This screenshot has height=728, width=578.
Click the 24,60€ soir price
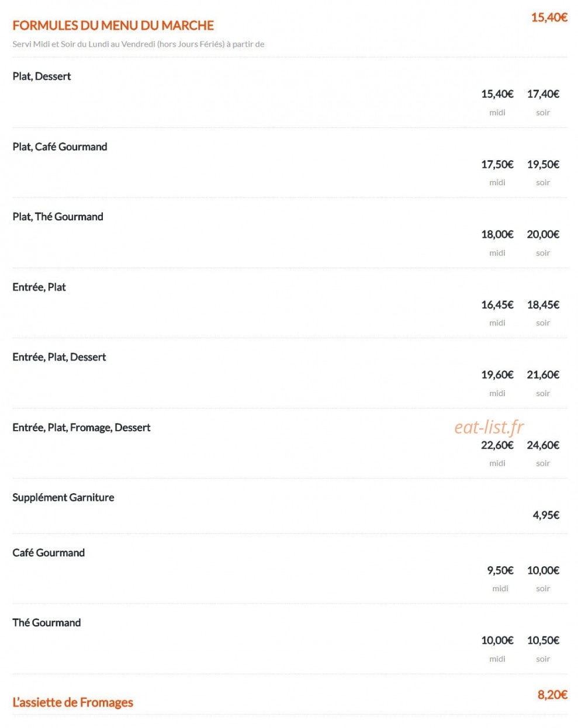point(543,445)
